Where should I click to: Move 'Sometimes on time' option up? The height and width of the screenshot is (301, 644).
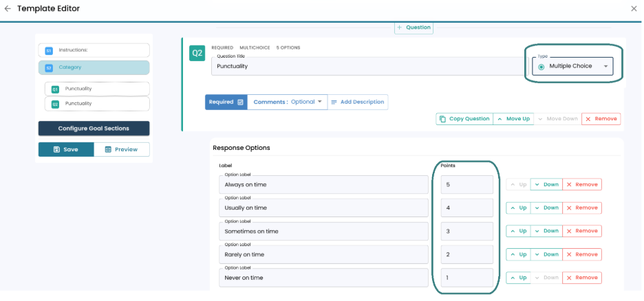[x=518, y=231]
